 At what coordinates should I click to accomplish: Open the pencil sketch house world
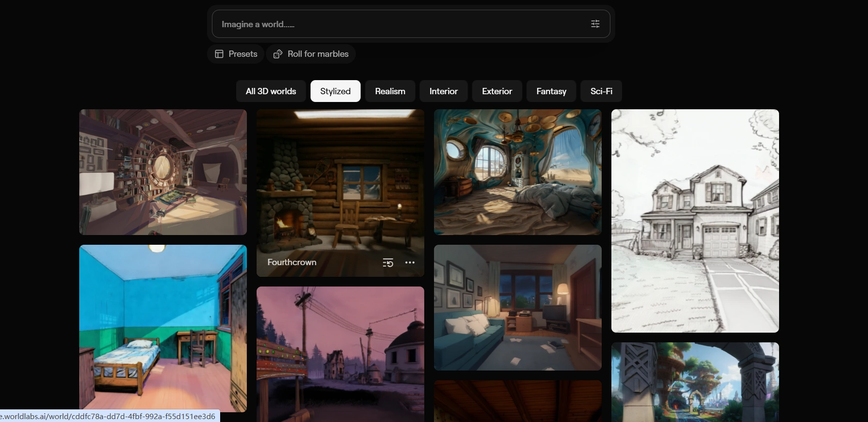695,220
